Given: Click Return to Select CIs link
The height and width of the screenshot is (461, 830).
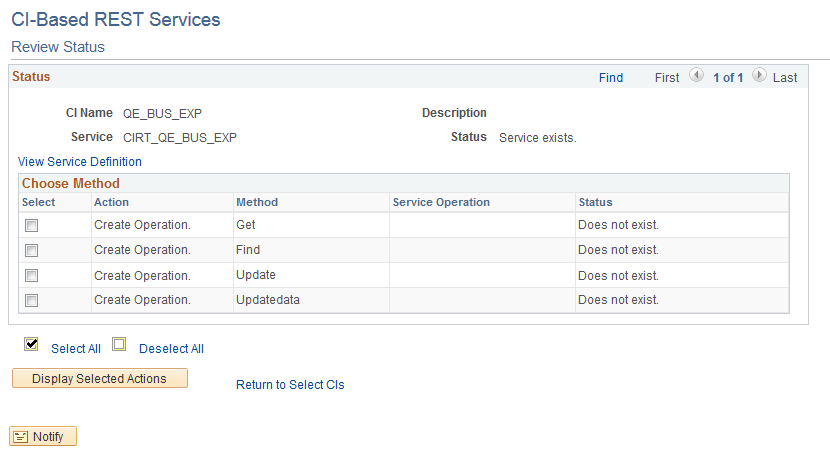Looking at the screenshot, I should [x=290, y=385].
